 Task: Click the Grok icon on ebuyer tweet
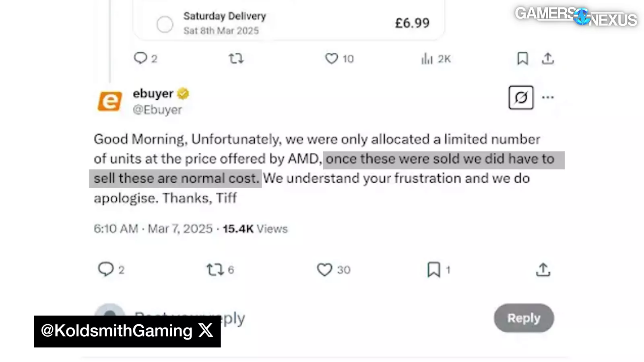tap(521, 97)
